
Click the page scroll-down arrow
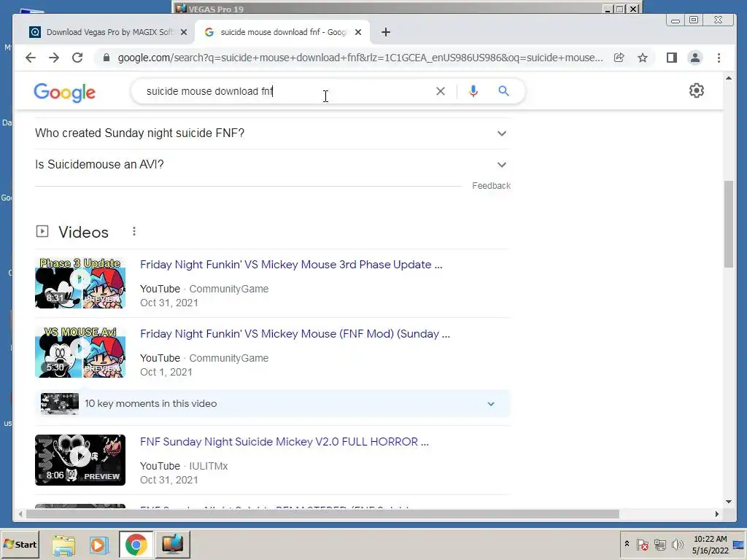tap(729, 502)
